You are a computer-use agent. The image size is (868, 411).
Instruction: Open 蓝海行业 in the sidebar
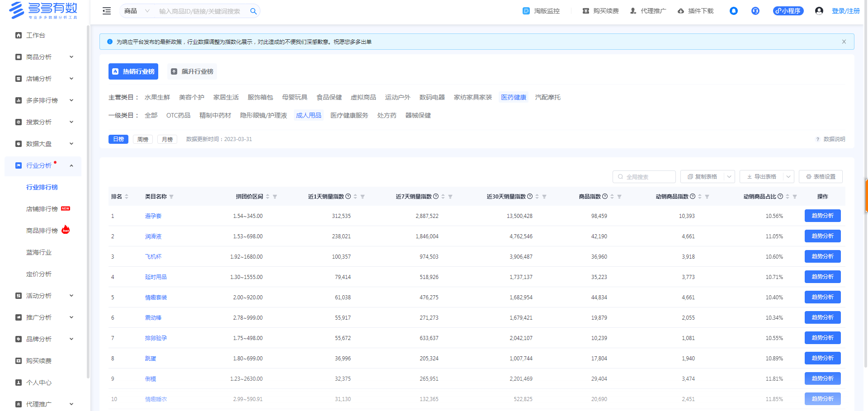pyautogui.click(x=39, y=252)
